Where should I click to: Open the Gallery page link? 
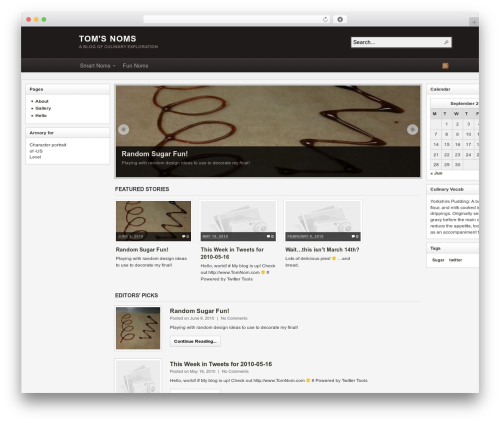click(43, 108)
